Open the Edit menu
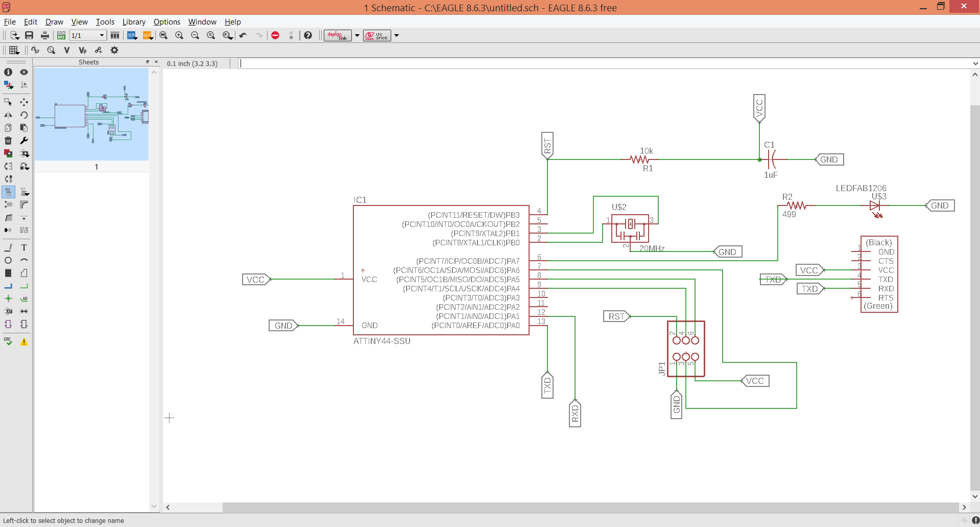 31,22
